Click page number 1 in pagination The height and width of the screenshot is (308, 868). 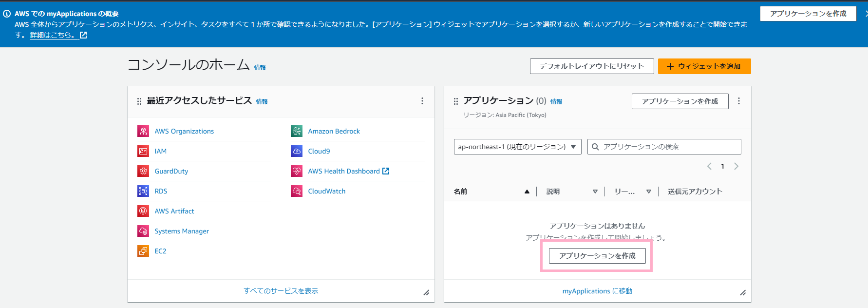pos(722,166)
